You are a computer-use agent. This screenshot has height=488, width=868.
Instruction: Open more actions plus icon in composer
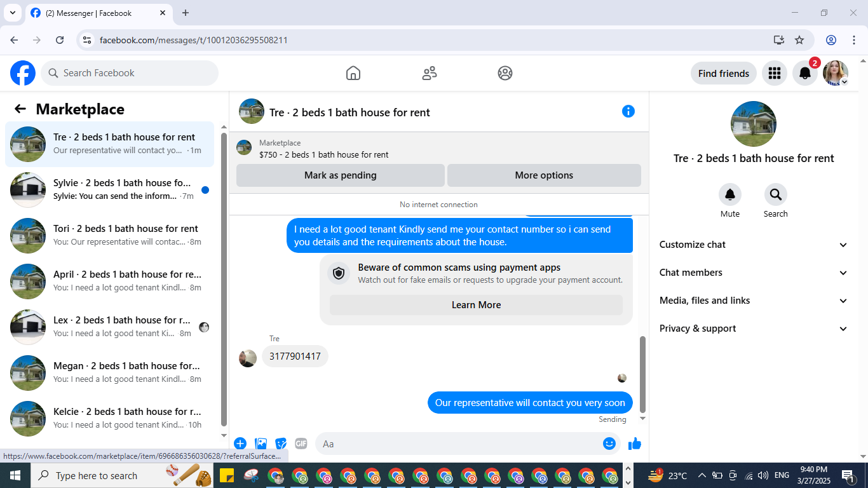(x=240, y=444)
